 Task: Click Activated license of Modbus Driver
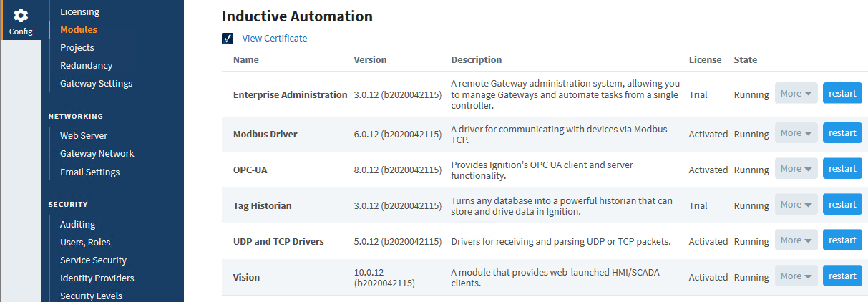point(708,134)
